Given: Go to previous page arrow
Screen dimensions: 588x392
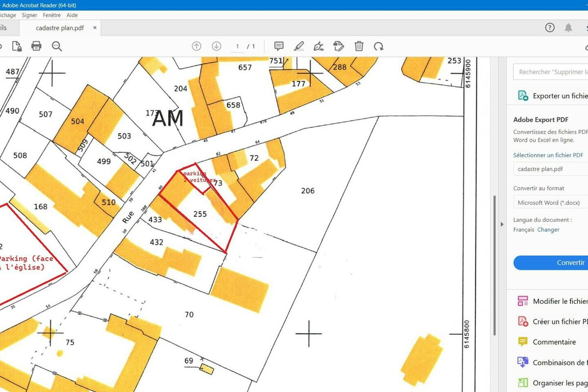Looking at the screenshot, I should pos(196,47).
